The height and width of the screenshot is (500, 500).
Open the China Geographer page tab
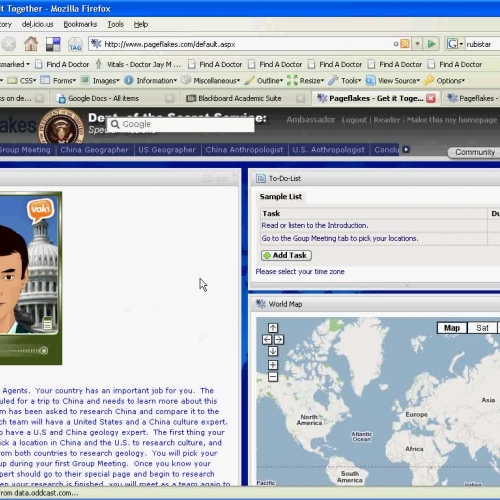coord(94,150)
